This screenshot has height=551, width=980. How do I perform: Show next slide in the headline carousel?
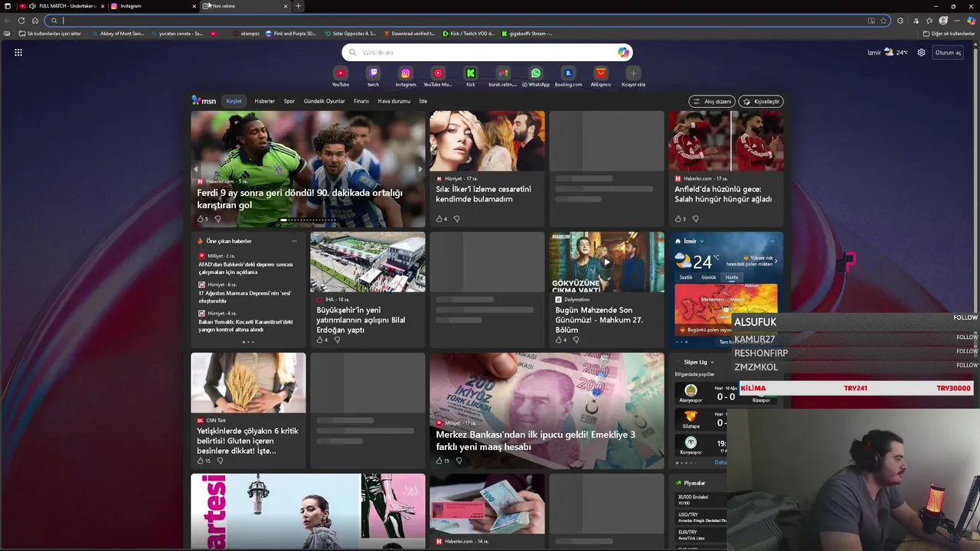pyautogui.click(x=419, y=169)
